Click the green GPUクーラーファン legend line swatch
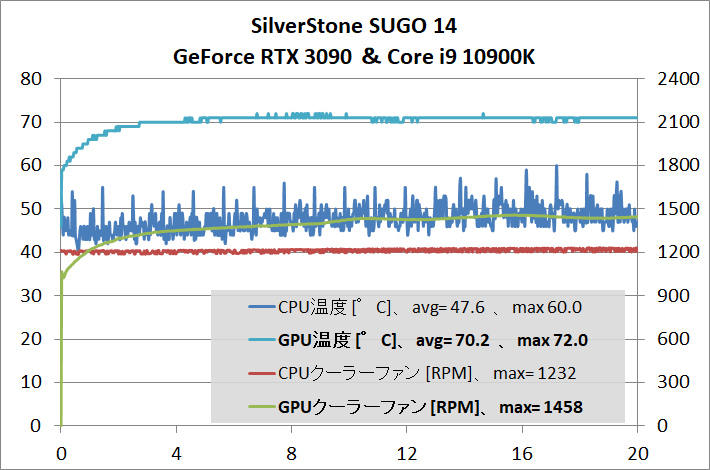710x470 pixels. (262, 407)
